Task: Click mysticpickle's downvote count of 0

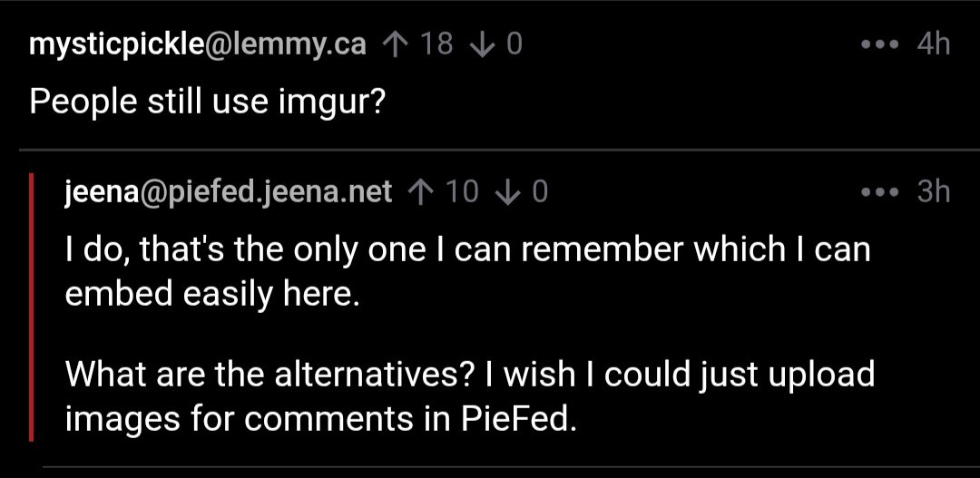Action: [514, 44]
